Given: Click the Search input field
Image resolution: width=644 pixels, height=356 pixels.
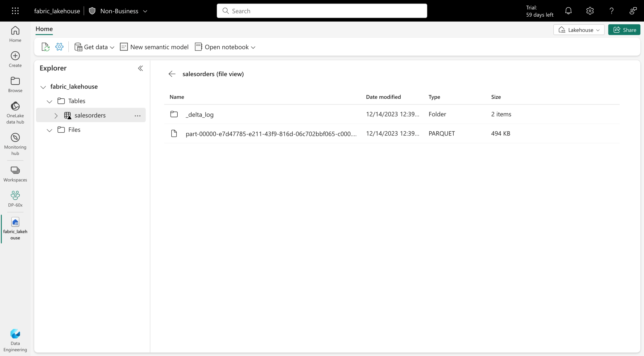Looking at the screenshot, I should [x=322, y=11].
